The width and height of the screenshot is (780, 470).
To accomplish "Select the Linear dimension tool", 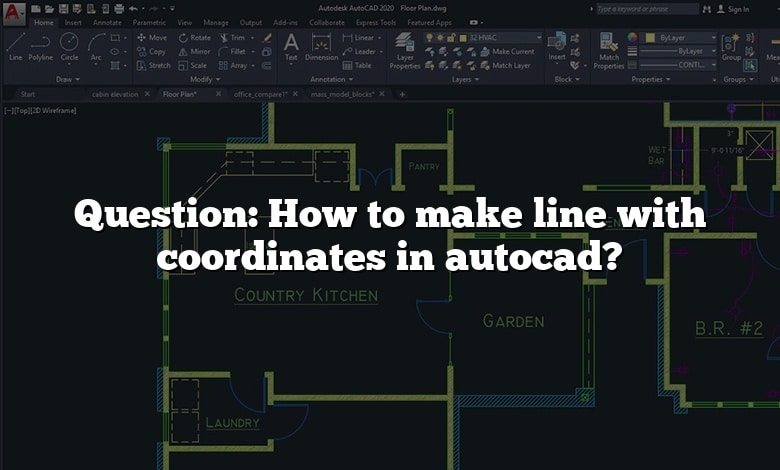I will point(358,37).
